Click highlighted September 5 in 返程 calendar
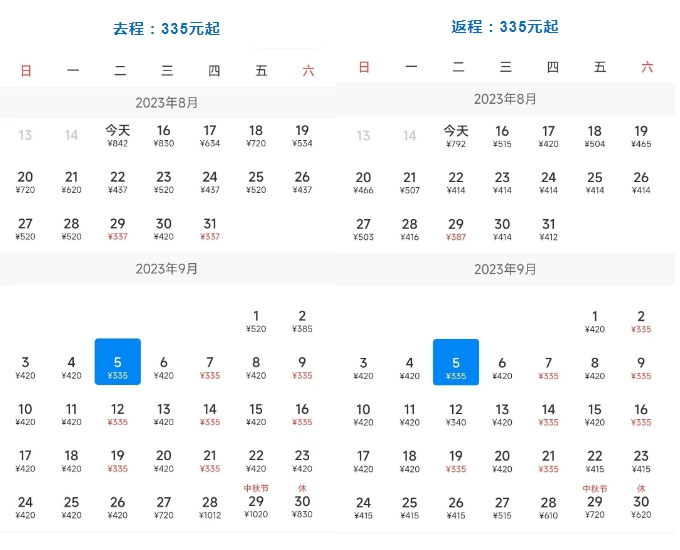This screenshot has height=550, width=680. pyautogui.click(x=456, y=361)
